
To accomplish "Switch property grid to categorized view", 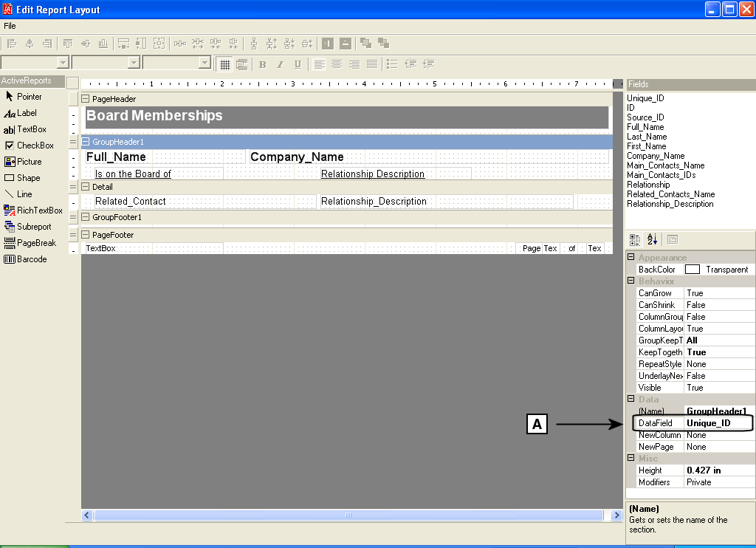I will coord(633,239).
